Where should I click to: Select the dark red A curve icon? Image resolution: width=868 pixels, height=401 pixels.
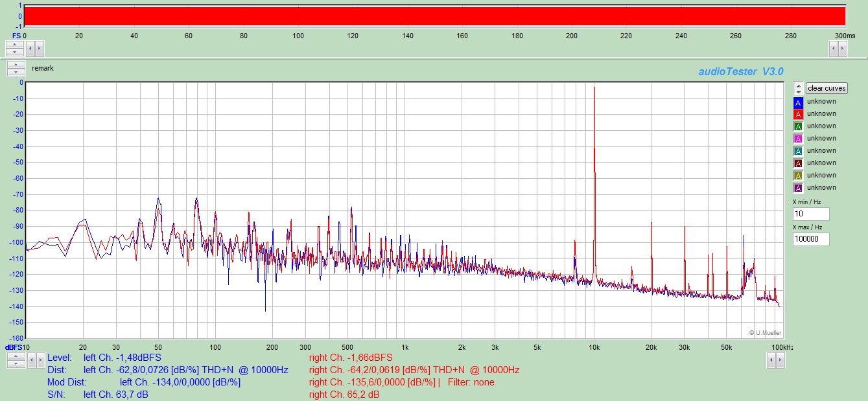[x=798, y=164]
